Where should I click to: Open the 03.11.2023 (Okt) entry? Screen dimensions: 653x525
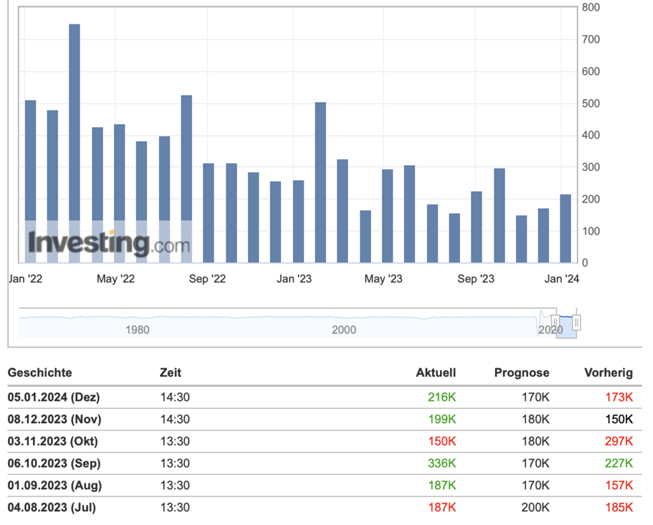pos(59,441)
